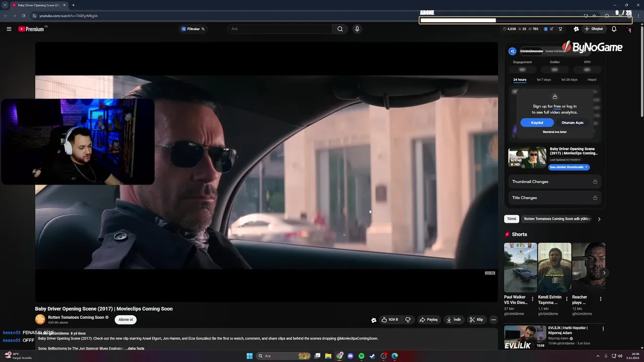Open Rotten Tomatoes Coming Soon channel avatar
The image size is (644, 362).
[40, 319]
